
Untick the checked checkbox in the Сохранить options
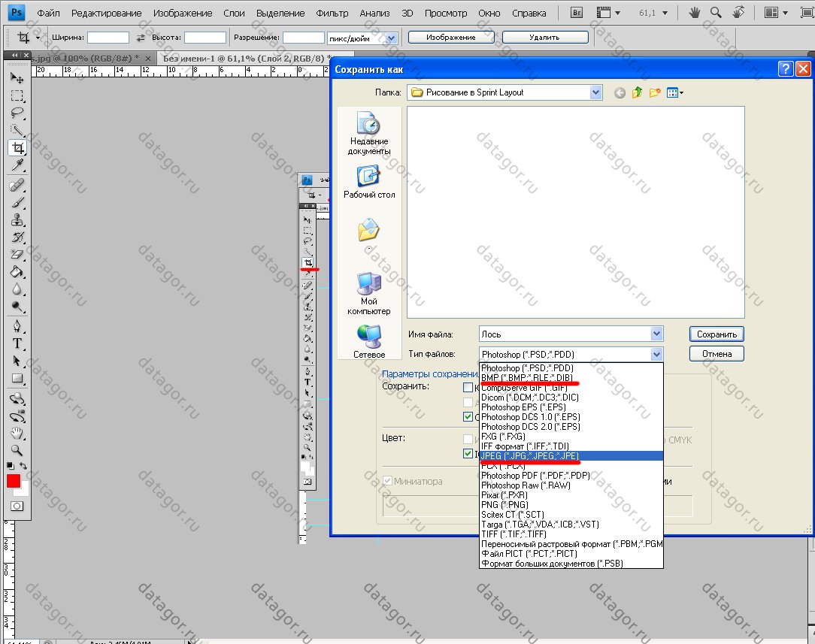[x=468, y=416]
